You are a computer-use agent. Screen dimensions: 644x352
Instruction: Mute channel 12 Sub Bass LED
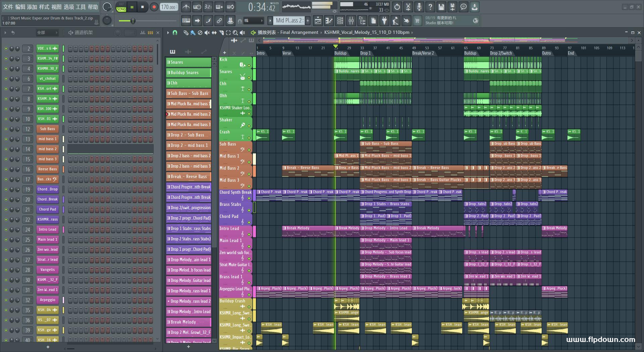coord(6,129)
